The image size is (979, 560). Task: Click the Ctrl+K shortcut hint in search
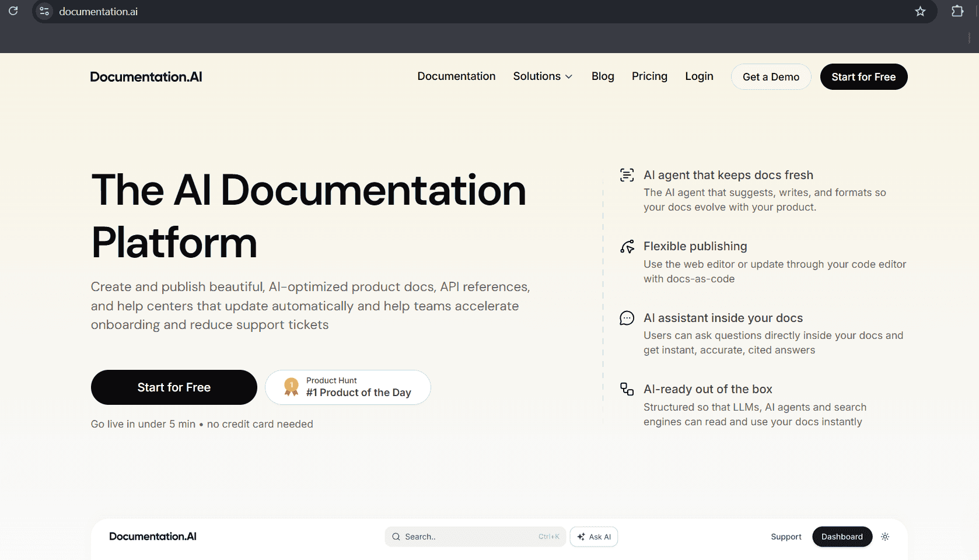tap(548, 537)
